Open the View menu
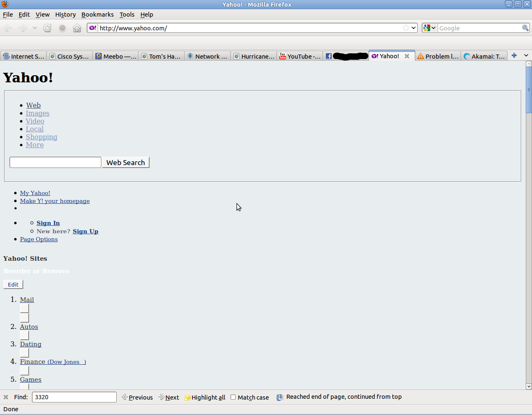 click(42, 15)
